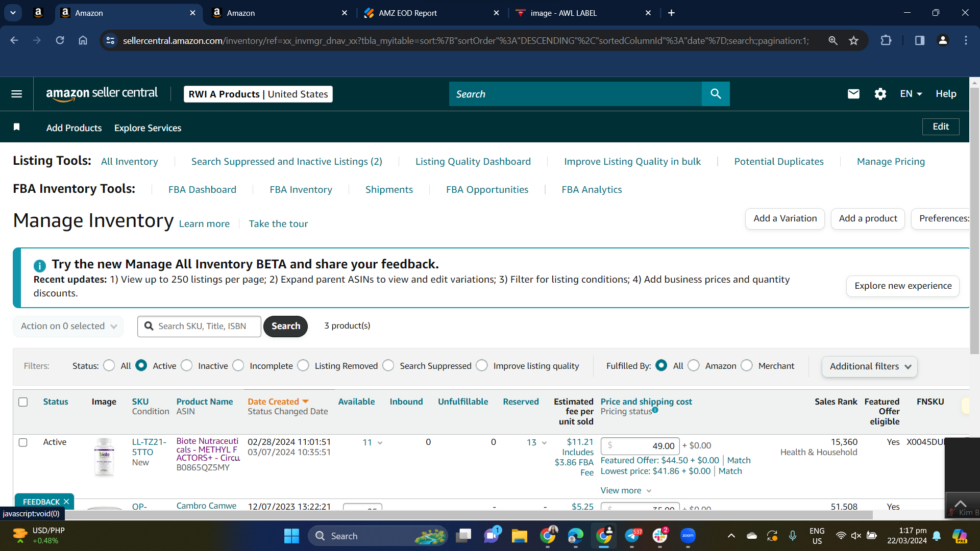This screenshot has width=980, height=551.
Task: Click the black Search button for SKU search
Action: point(286,326)
